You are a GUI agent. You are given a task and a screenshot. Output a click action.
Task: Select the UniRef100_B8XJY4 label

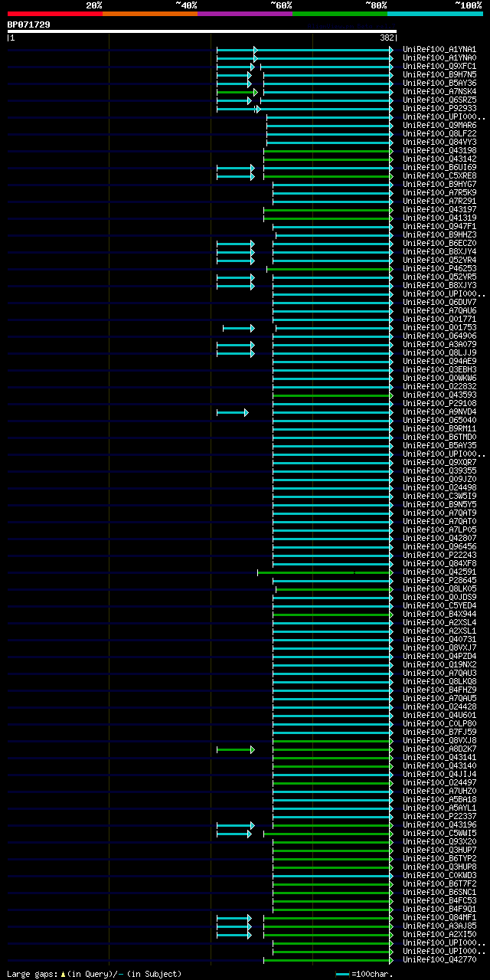click(439, 251)
